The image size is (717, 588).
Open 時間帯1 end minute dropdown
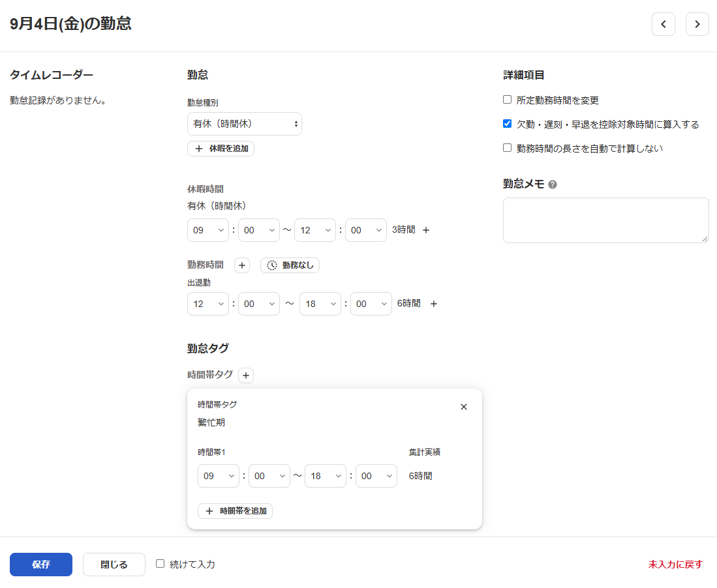point(376,476)
